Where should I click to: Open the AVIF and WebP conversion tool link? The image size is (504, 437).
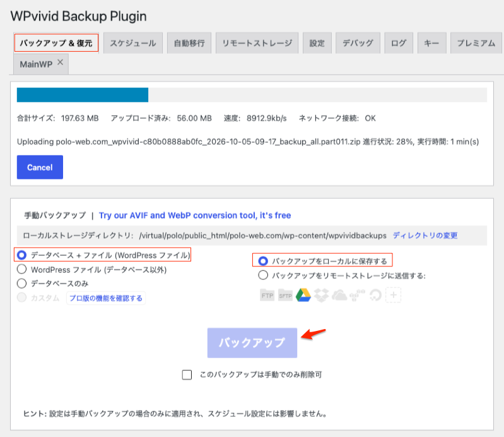pyautogui.click(x=195, y=215)
